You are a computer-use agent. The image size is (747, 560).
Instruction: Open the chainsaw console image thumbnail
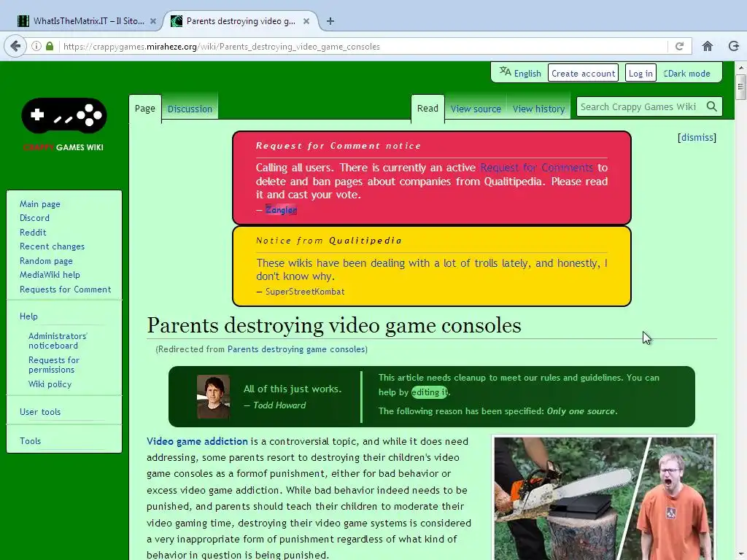click(603, 499)
